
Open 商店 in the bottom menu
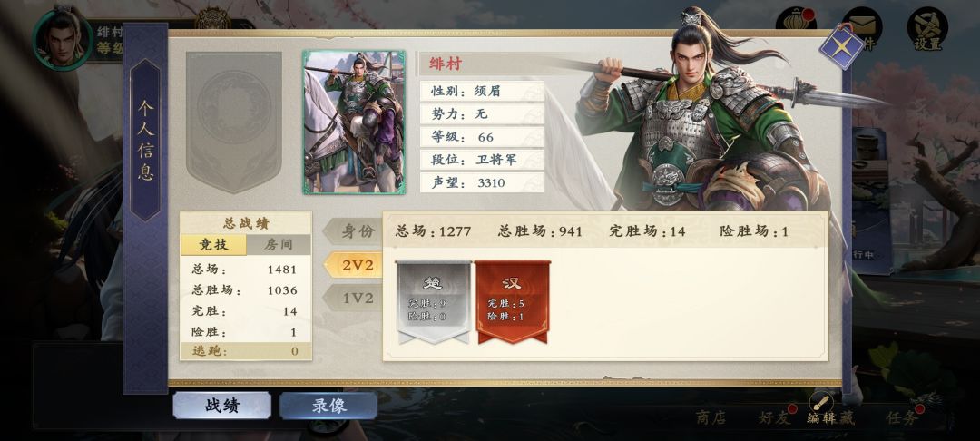tap(711, 418)
